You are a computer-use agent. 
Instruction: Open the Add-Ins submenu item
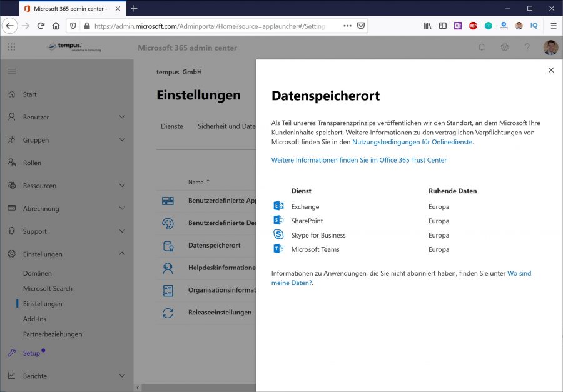[34, 319]
